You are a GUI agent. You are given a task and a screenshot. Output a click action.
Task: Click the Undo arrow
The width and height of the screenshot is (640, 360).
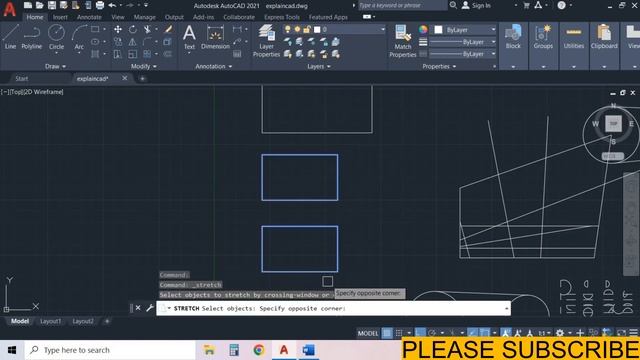point(112,5)
